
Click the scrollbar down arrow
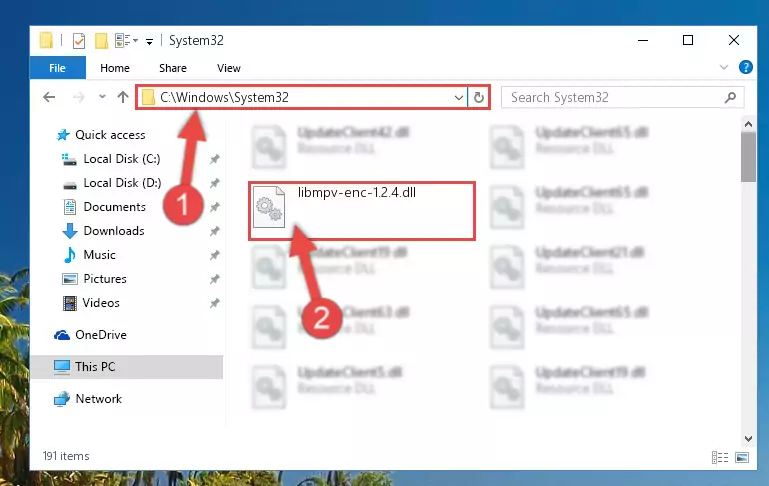(748, 438)
